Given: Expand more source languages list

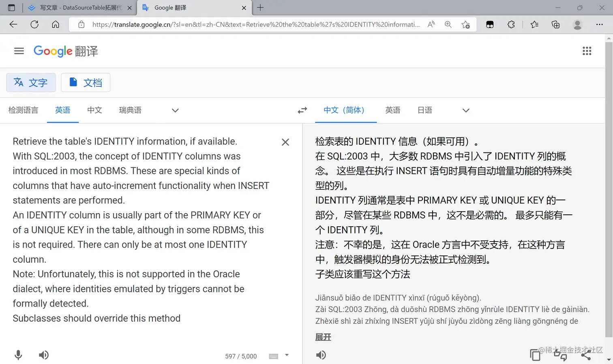Looking at the screenshot, I should pos(175,110).
